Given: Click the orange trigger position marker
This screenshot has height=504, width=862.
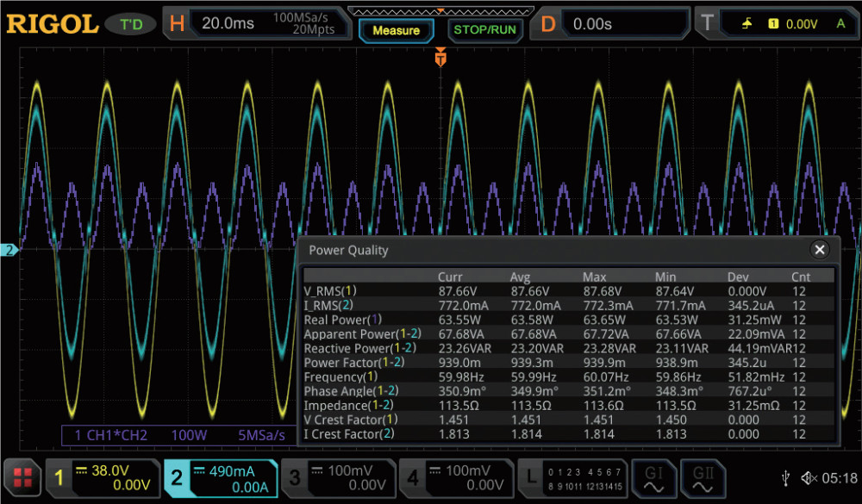Looking at the screenshot, I should click(x=440, y=59).
